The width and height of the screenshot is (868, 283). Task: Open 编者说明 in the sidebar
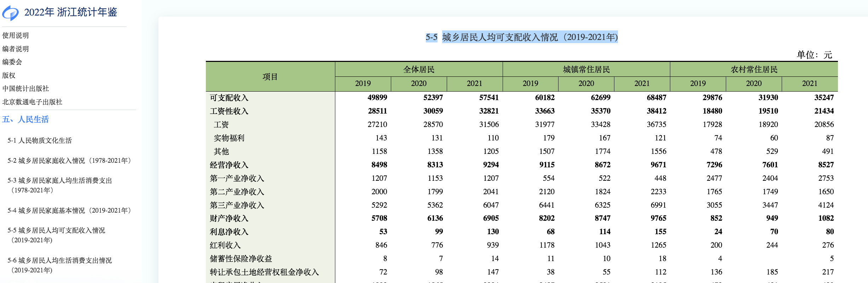click(15, 49)
